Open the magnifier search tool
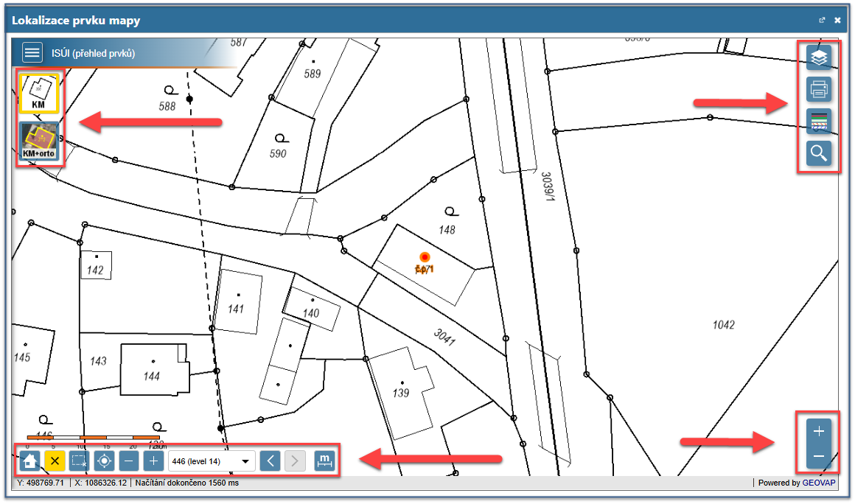This screenshot has width=855, height=504. (x=818, y=153)
